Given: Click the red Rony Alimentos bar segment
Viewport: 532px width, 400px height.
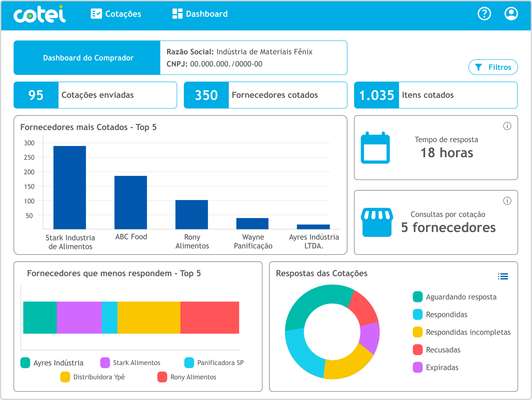Looking at the screenshot, I should 209,317.
